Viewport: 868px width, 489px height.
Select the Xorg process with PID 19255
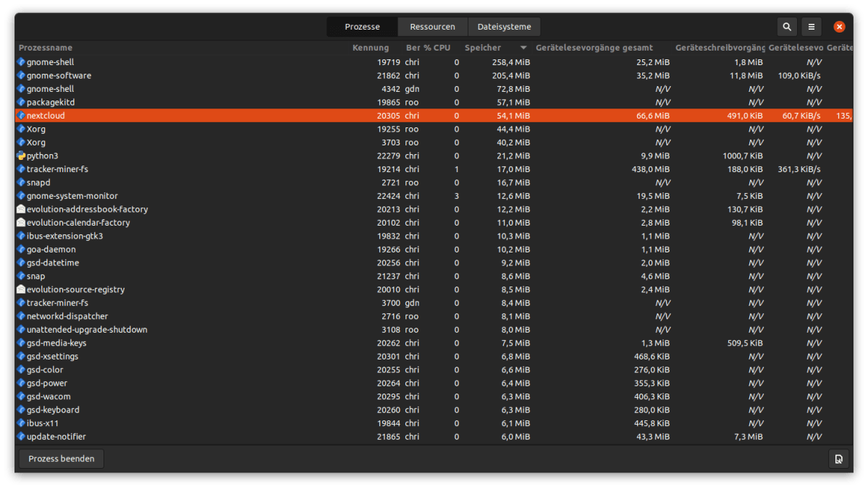pyautogui.click(x=434, y=129)
